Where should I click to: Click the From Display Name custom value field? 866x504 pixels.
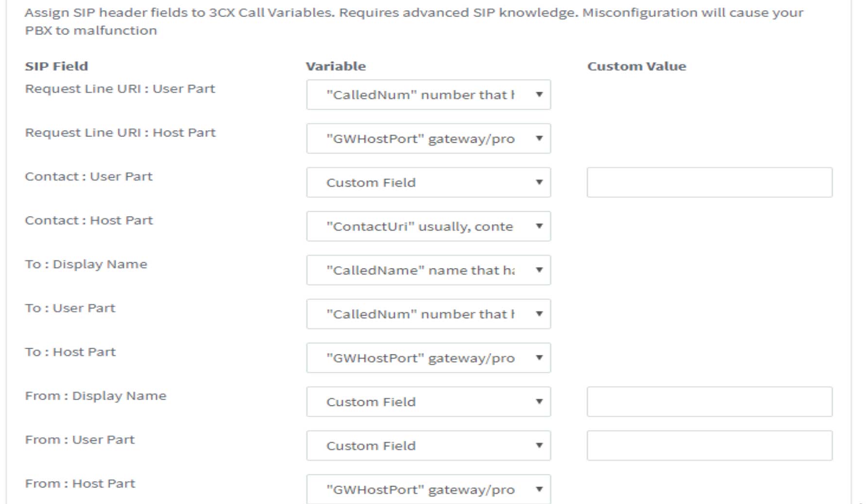709,402
